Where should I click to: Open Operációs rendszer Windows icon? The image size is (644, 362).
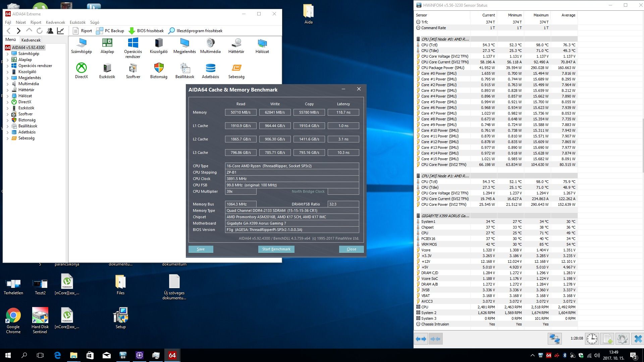click(x=133, y=48)
